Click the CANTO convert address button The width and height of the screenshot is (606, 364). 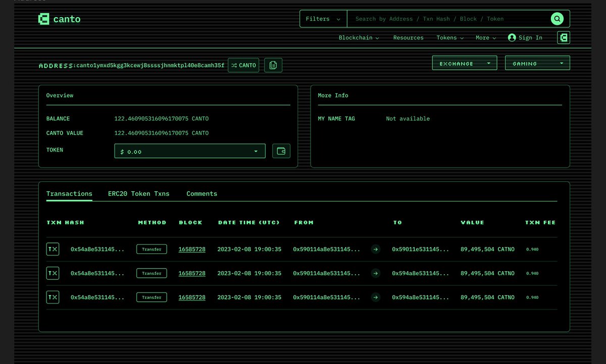point(243,65)
